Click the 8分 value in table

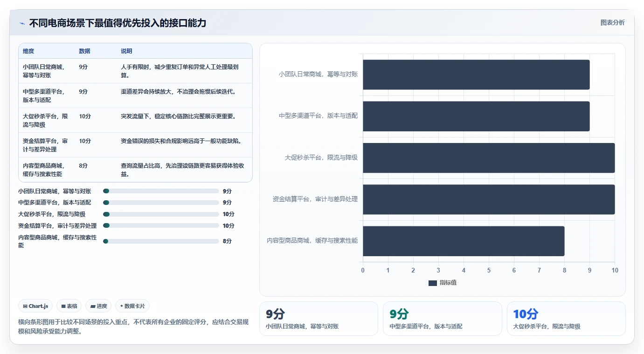[83, 165]
